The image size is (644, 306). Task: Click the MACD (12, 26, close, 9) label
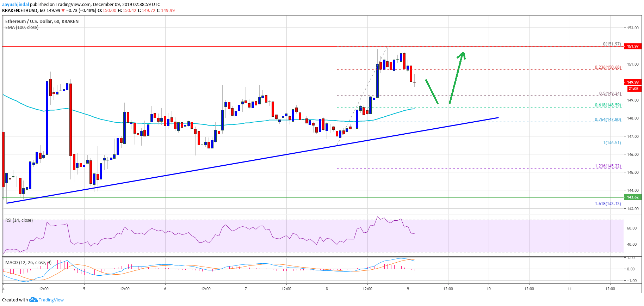(28, 262)
